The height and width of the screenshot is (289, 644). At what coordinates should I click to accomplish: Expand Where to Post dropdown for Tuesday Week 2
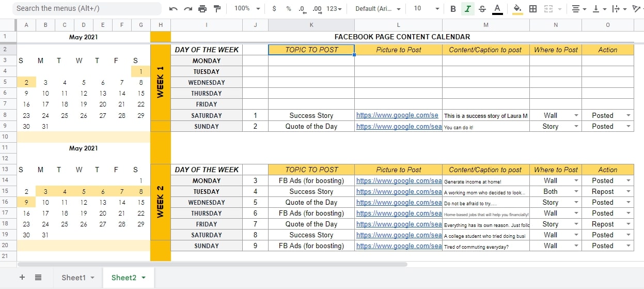576,192
